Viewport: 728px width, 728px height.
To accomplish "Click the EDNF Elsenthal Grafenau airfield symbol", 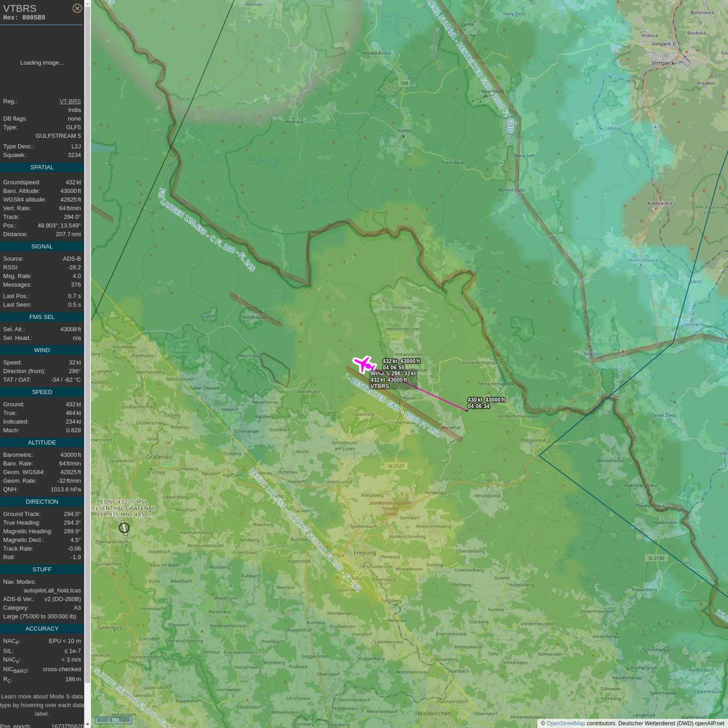I will point(124,528).
